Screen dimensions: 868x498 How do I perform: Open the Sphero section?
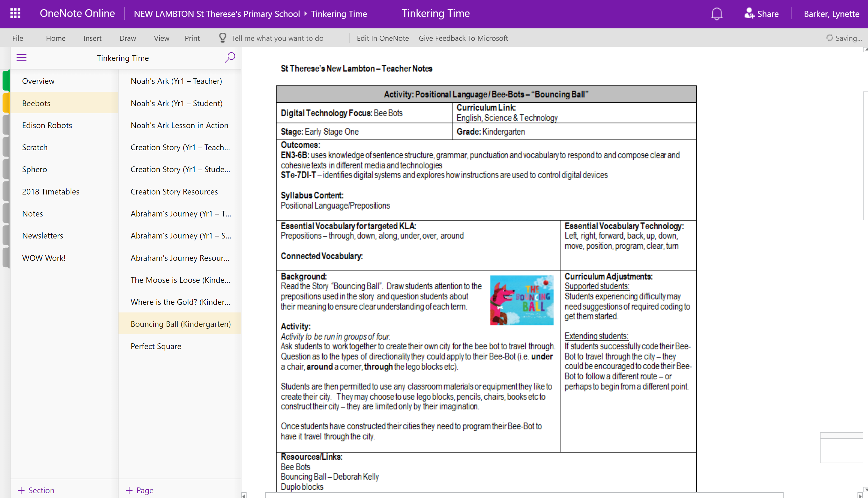64,169
